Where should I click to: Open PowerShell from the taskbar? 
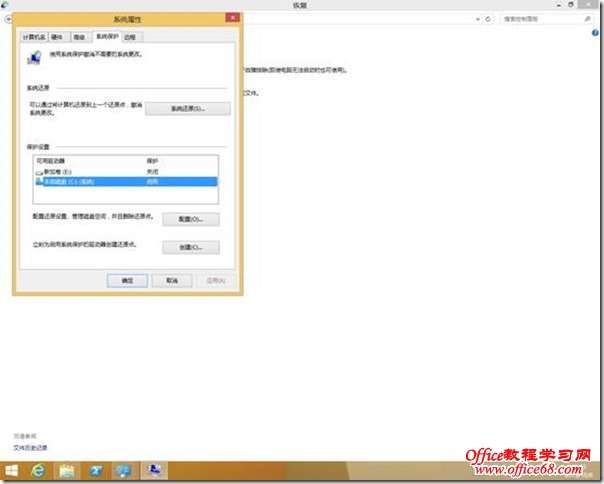pos(96,471)
